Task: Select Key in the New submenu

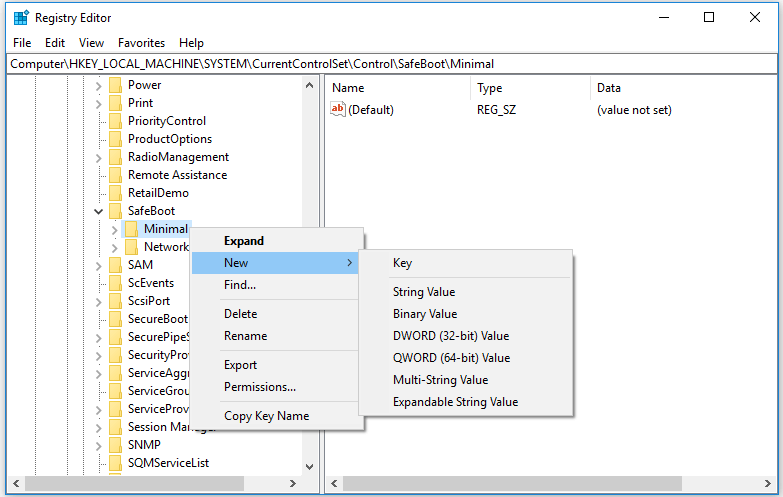Action: tap(402, 263)
